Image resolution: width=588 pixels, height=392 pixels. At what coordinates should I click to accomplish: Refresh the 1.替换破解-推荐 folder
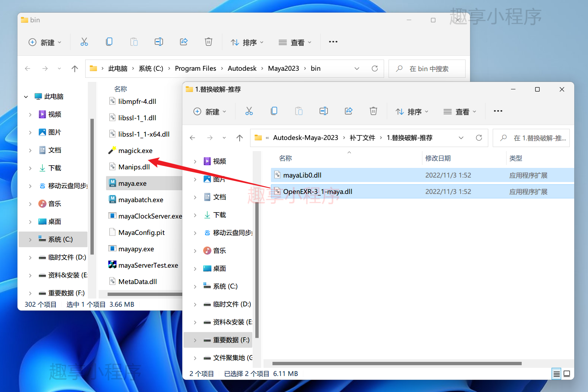click(x=479, y=138)
